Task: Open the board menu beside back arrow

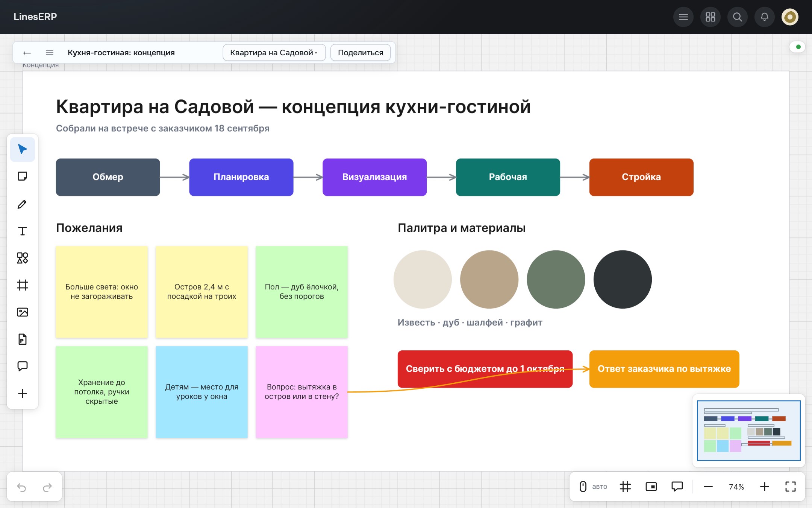Action: [50, 53]
